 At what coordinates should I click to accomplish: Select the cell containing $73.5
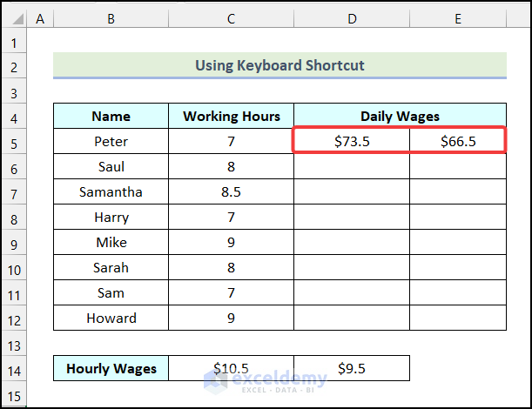pos(352,141)
